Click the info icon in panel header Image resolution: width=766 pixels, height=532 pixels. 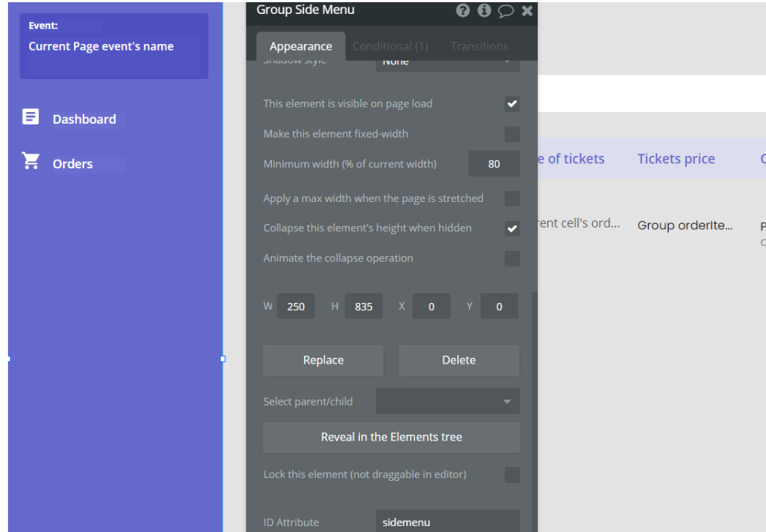484,10
